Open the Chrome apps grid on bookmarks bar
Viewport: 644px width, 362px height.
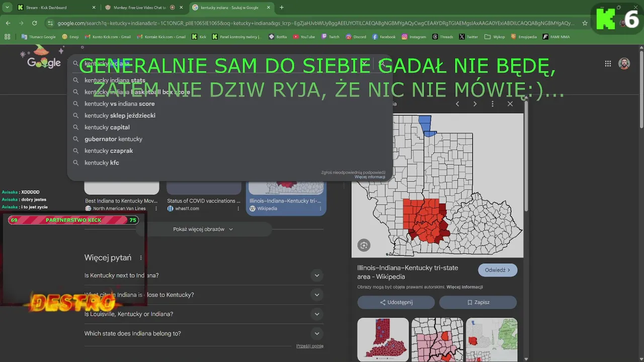coord(7,37)
